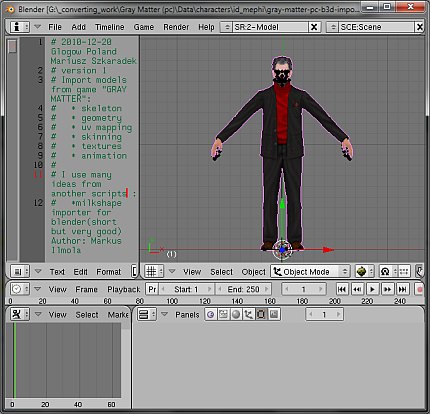The width and height of the screenshot is (430, 414).
Task: Play the timeline animation
Action: (x=372, y=289)
